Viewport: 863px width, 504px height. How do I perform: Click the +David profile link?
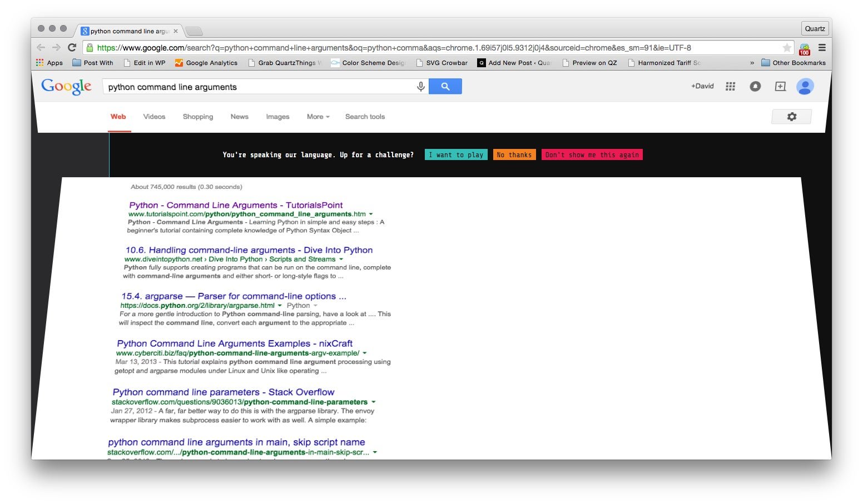(x=702, y=86)
